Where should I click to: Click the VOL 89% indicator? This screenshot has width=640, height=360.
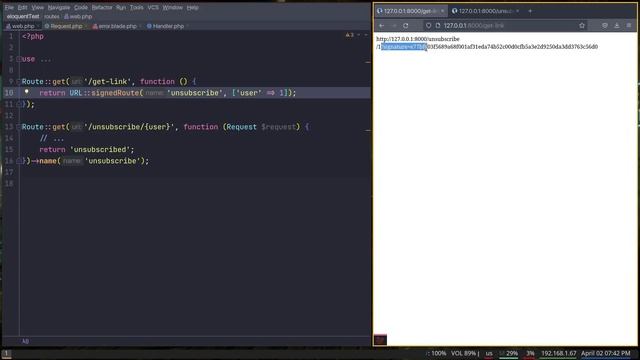(x=464, y=353)
